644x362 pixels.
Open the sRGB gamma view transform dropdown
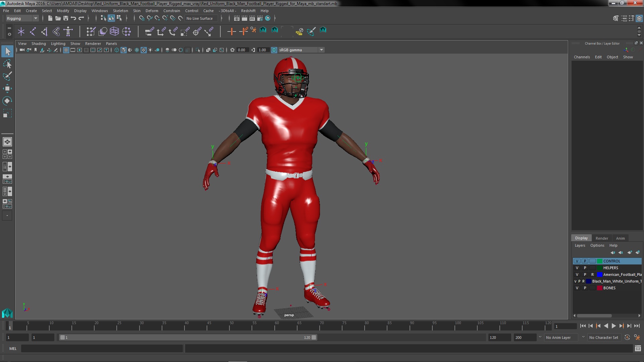click(301, 50)
